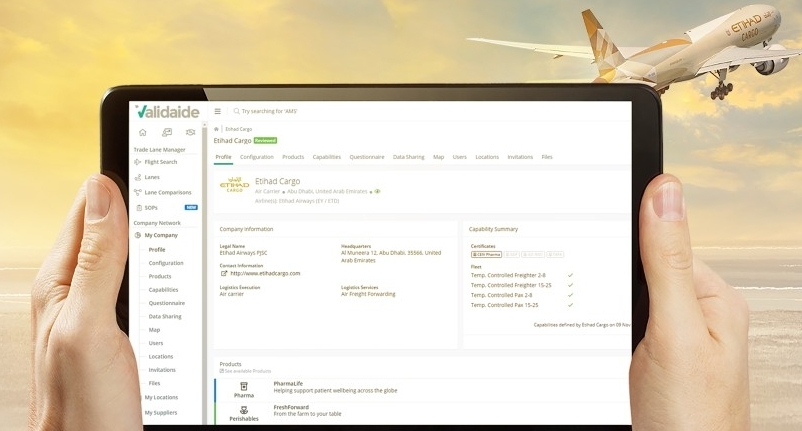
Task: Select Users in sidebar tree
Action: [155, 343]
